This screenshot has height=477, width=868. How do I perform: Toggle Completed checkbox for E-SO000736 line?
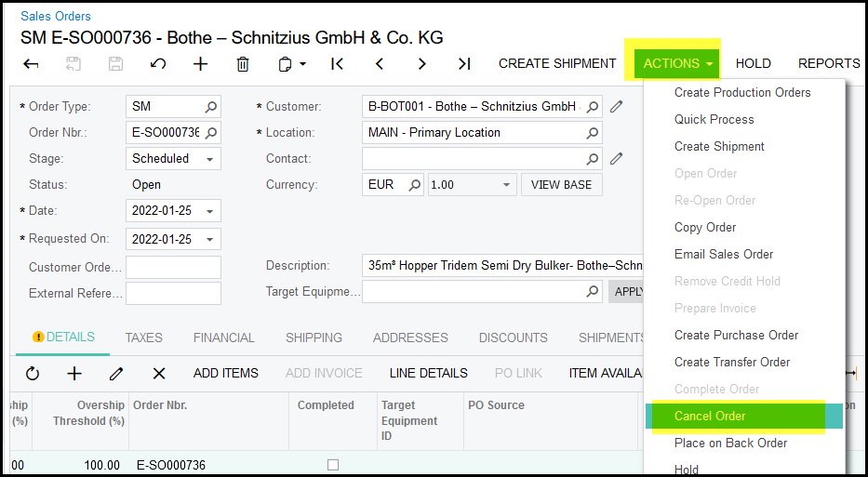coord(333,465)
